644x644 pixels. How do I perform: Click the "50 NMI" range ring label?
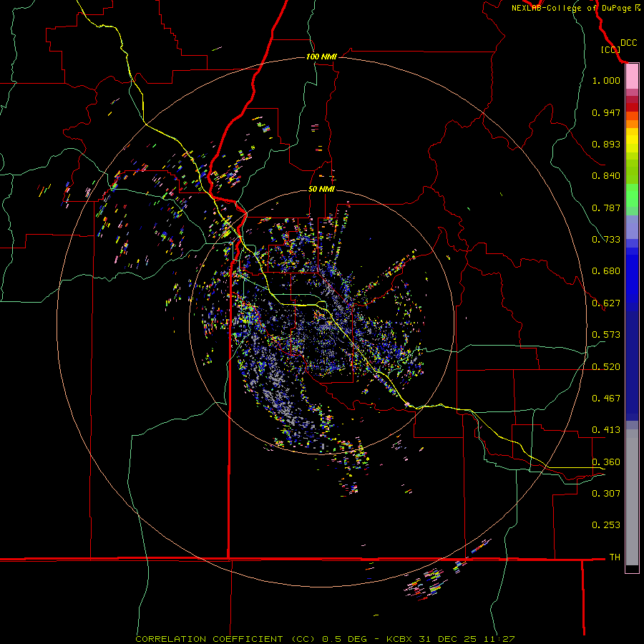click(x=321, y=189)
